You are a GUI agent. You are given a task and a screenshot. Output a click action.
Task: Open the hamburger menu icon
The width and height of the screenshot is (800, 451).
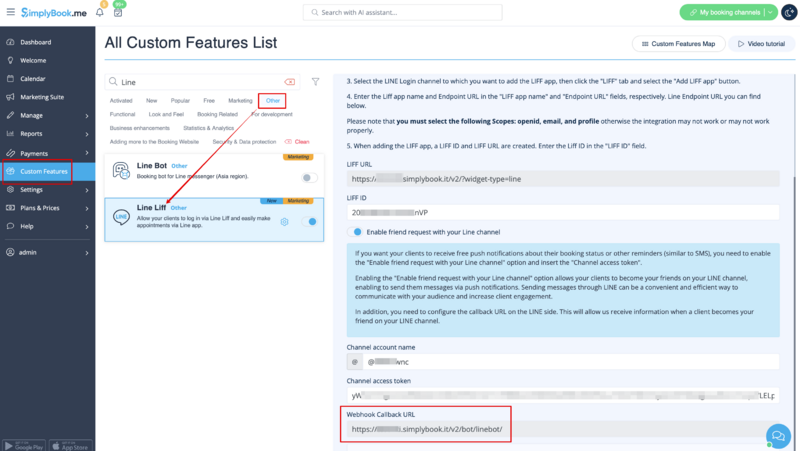pyautogui.click(x=11, y=12)
